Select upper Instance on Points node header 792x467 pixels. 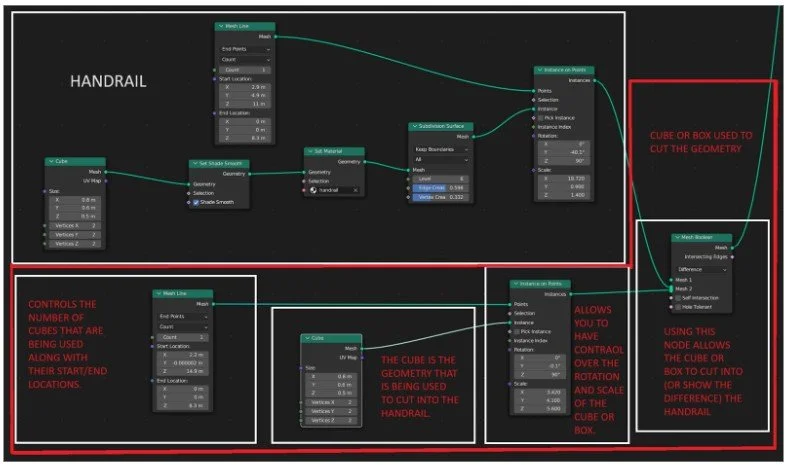(x=564, y=70)
